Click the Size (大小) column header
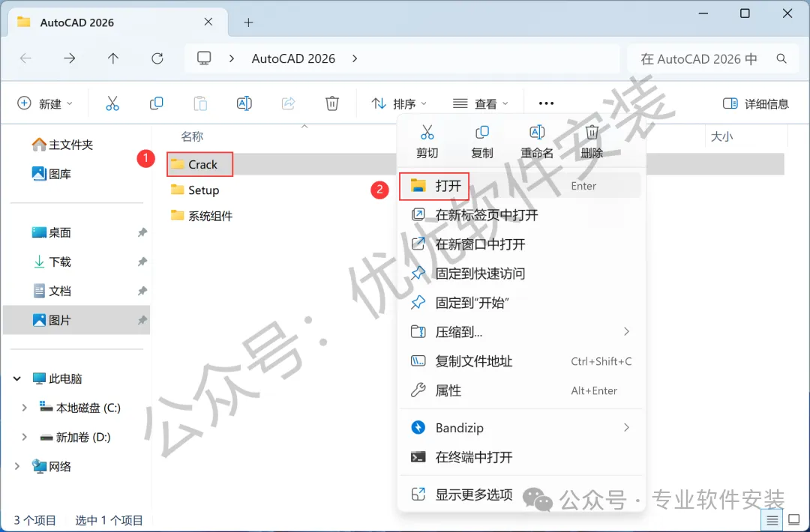Screen dimensions: 810x532 (721, 136)
